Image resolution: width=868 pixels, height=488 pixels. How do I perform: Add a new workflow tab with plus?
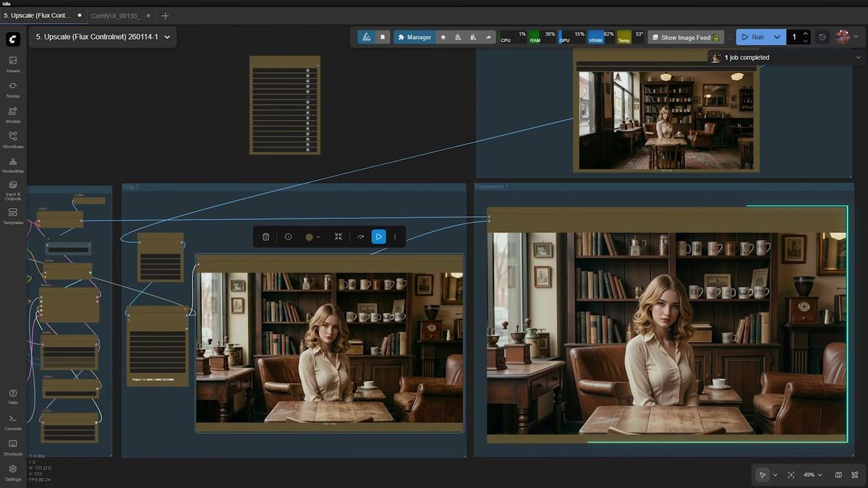tap(165, 15)
